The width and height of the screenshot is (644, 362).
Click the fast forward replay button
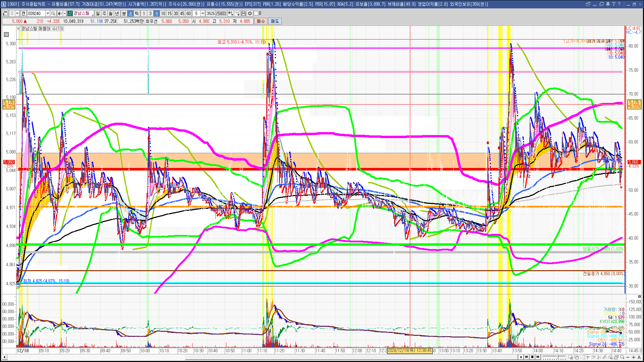[x=538, y=357]
